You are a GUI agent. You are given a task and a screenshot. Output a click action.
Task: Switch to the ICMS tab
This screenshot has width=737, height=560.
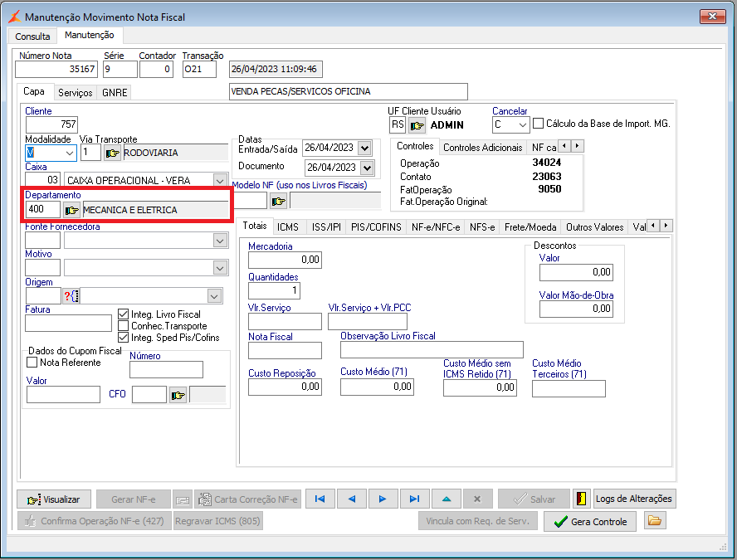click(x=288, y=226)
